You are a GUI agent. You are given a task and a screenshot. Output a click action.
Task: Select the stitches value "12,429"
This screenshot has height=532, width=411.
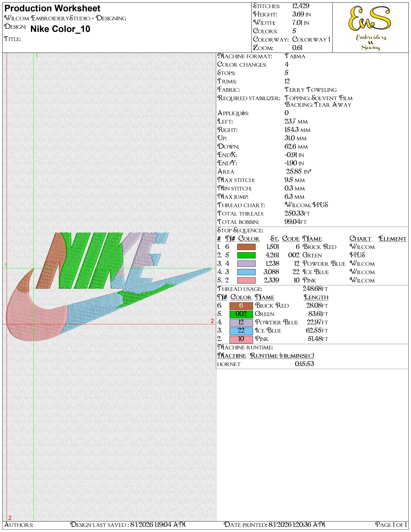pyautogui.click(x=301, y=6)
